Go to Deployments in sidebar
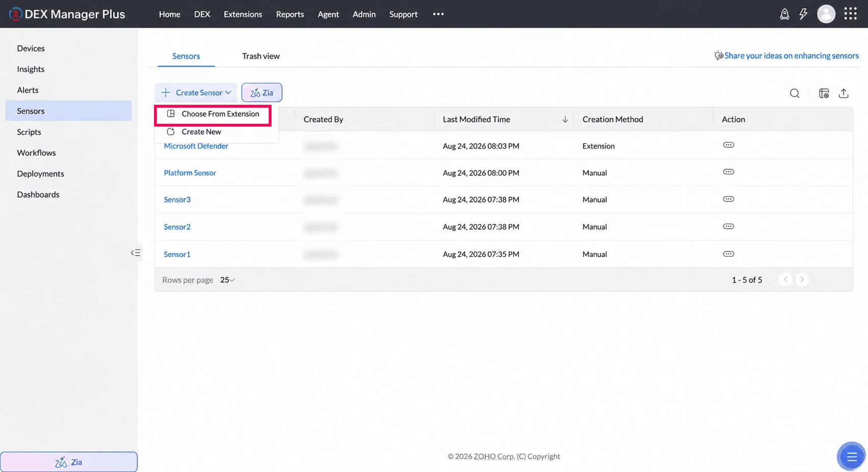Screen dimensions: 868x472 point(40,173)
